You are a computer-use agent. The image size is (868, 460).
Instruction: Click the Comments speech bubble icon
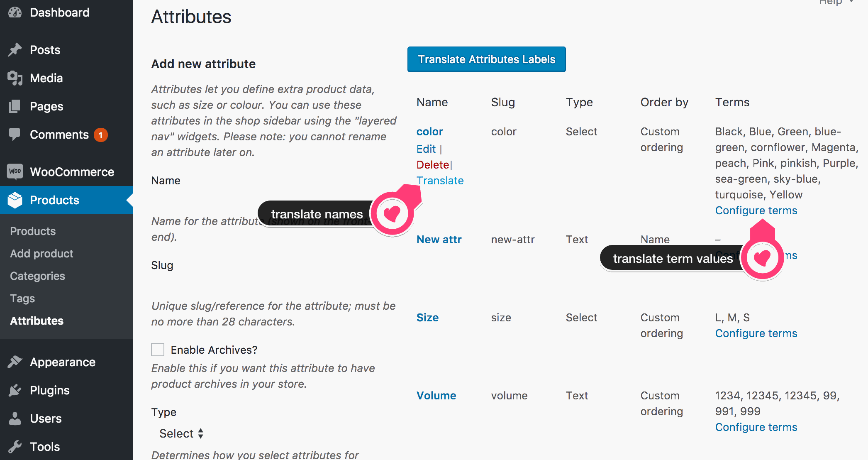[x=15, y=134]
